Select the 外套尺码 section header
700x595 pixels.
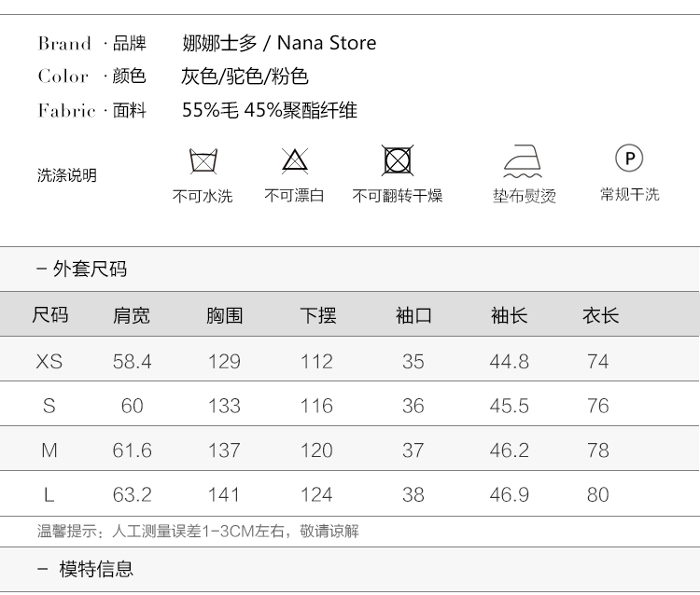[90, 270]
